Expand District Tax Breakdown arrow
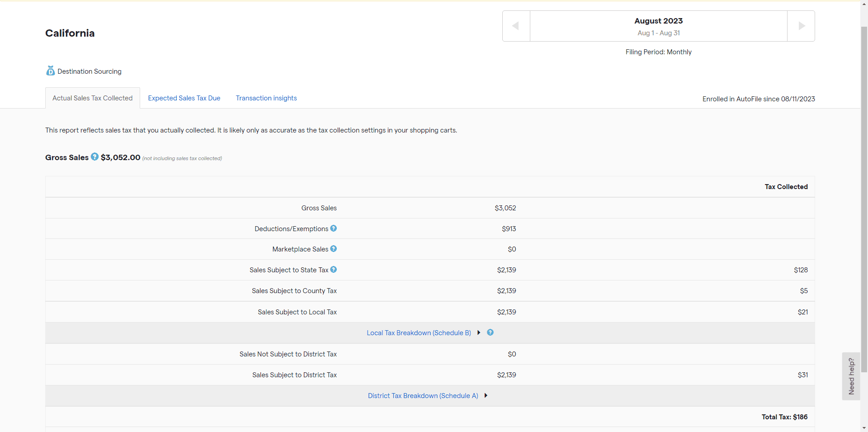The image size is (868, 432). coord(486,395)
